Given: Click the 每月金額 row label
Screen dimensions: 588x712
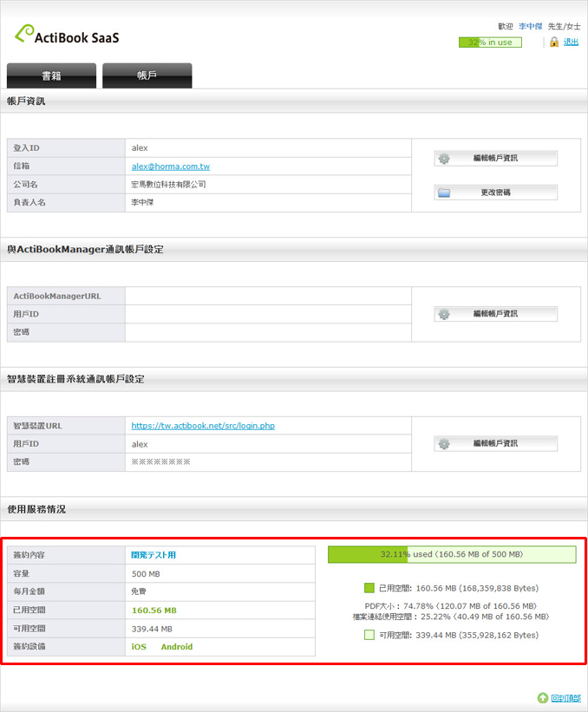Looking at the screenshot, I should click(29, 591).
